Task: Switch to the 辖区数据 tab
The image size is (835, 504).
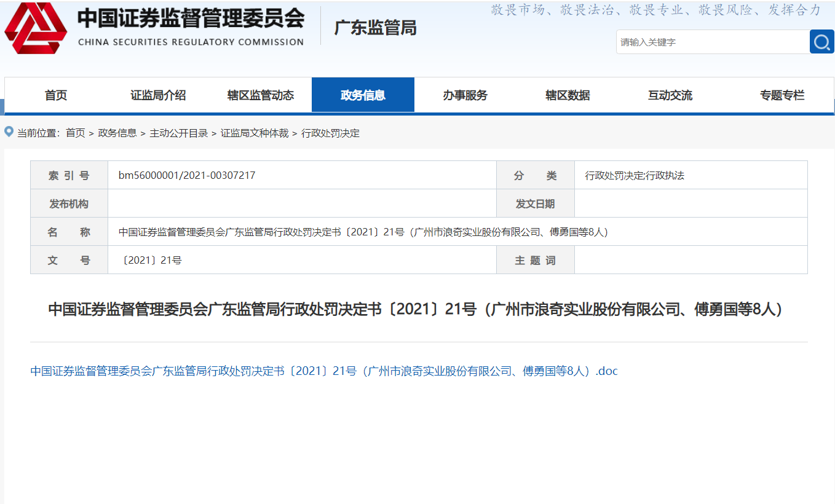Action: coord(568,95)
